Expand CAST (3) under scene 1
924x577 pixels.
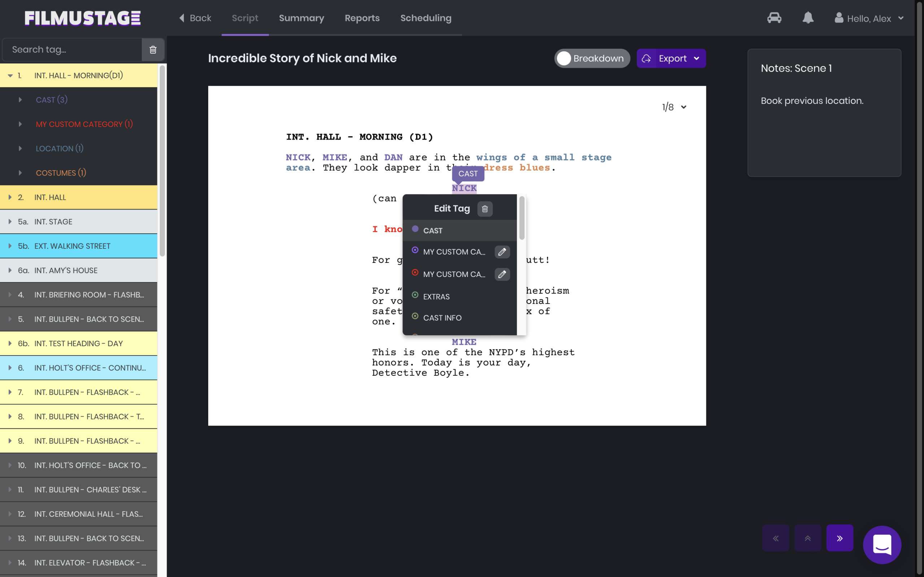(x=20, y=99)
